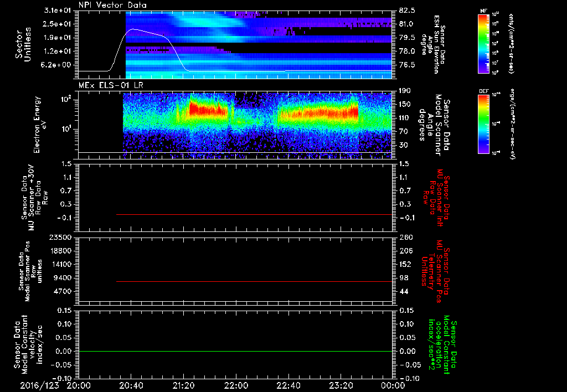Click the 22:40 time axis label
The width and height of the screenshot is (567, 392).
288,385
